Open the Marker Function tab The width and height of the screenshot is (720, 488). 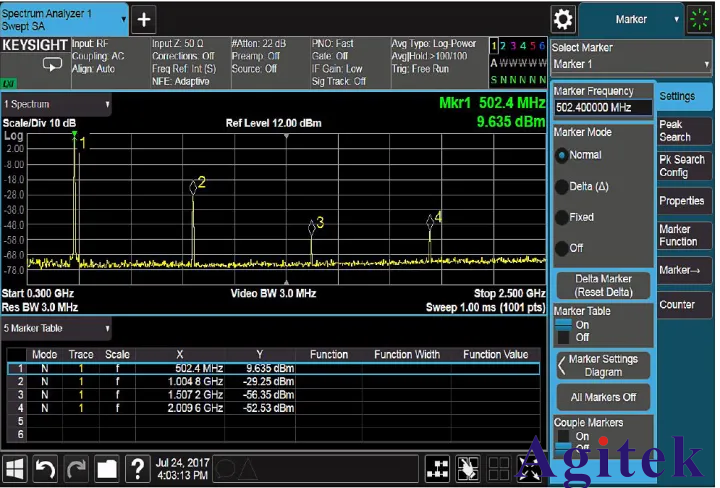click(684, 235)
